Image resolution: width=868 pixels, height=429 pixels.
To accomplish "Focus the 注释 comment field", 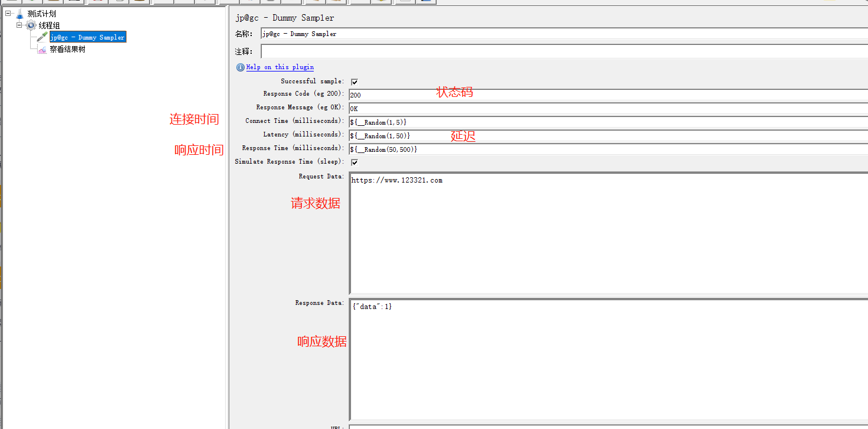I will point(564,51).
